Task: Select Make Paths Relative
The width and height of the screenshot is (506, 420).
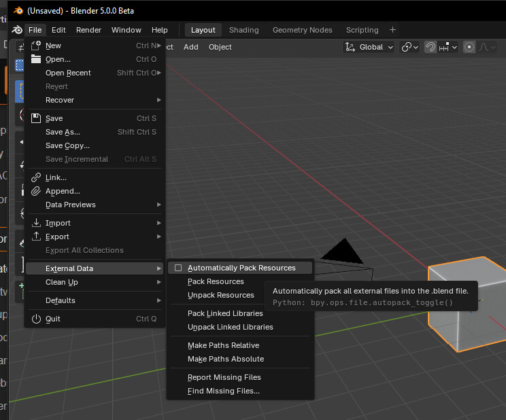Action: (240, 345)
